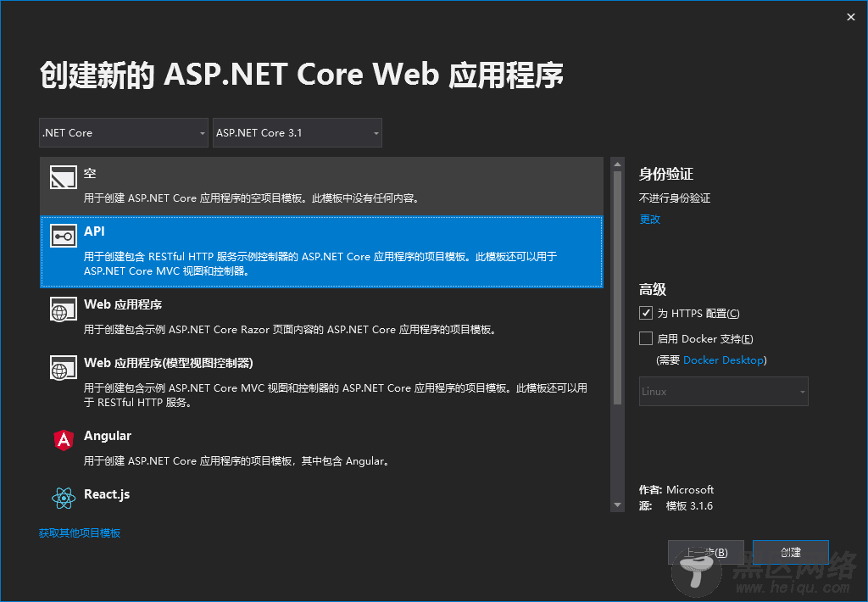Click the 用于创建包含示例 ASP.NET Core Razor description
The height and width of the screenshot is (602, 868).
click(x=292, y=330)
